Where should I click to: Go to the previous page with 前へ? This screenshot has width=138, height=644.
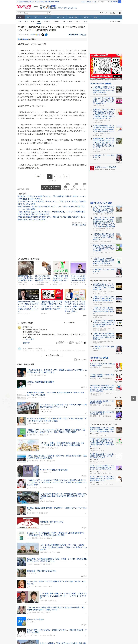(x=38, y=176)
